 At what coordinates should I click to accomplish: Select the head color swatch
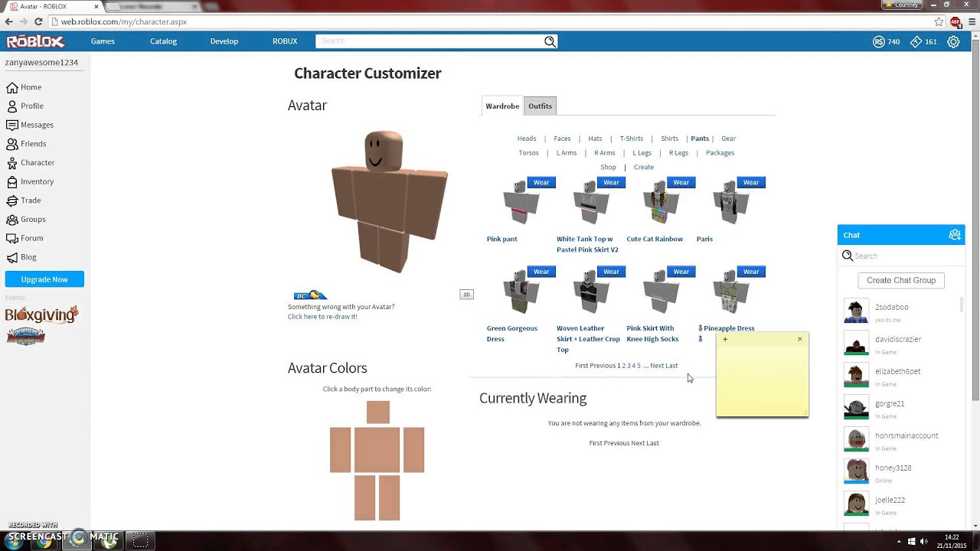pyautogui.click(x=377, y=412)
